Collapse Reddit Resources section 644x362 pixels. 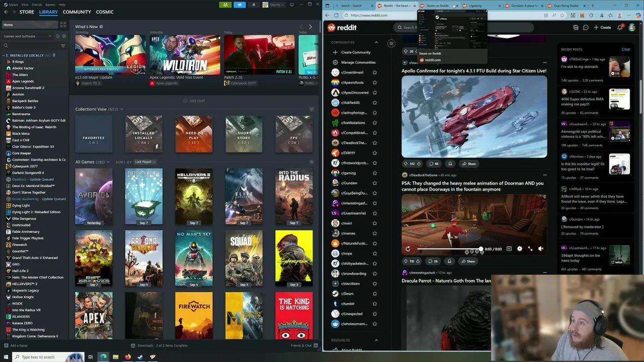[x=376, y=340]
